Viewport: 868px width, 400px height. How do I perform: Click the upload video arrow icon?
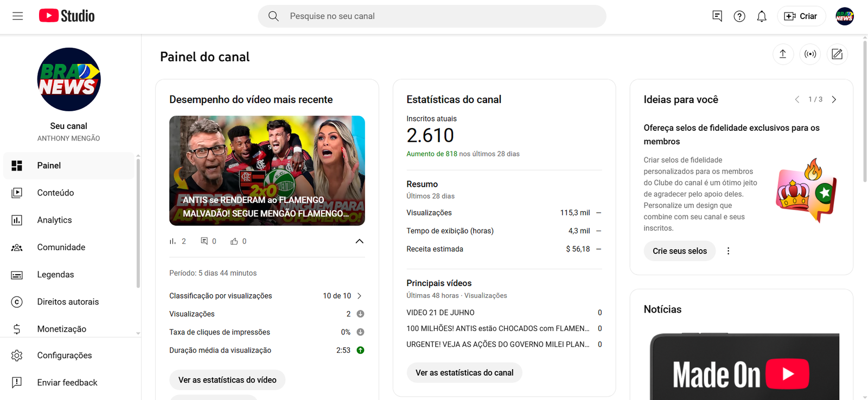coord(783,54)
